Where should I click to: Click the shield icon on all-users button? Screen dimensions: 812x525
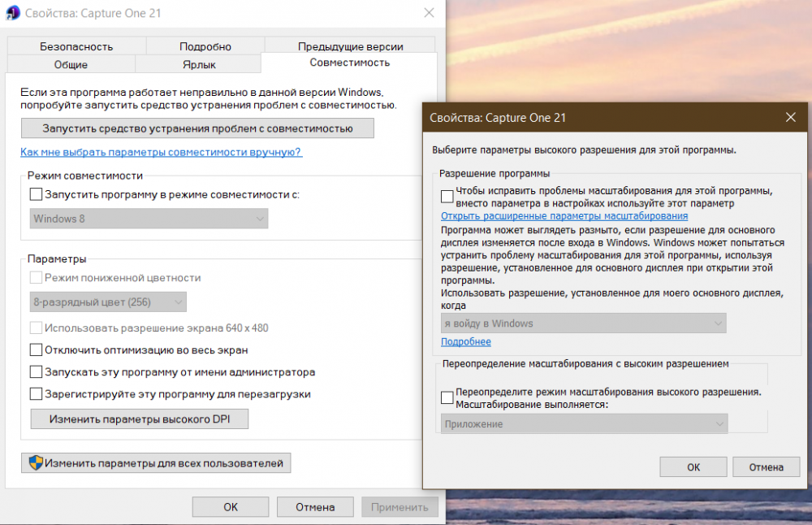36,462
